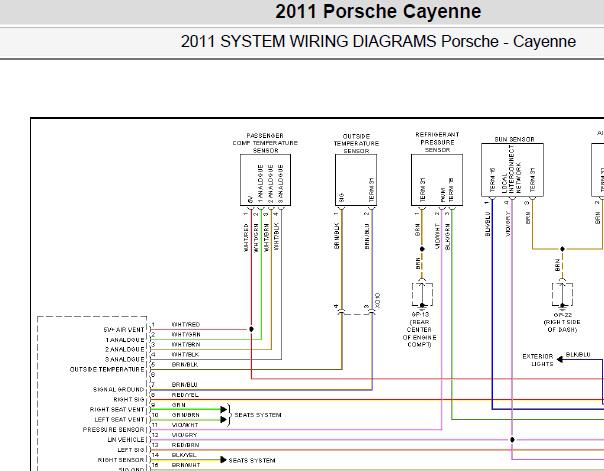The height and width of the screenshot is (471, 604).
Task: Click the 'SEATS SYSTEM' label on BLK/YEL wire
Action: tap(252, 461)
